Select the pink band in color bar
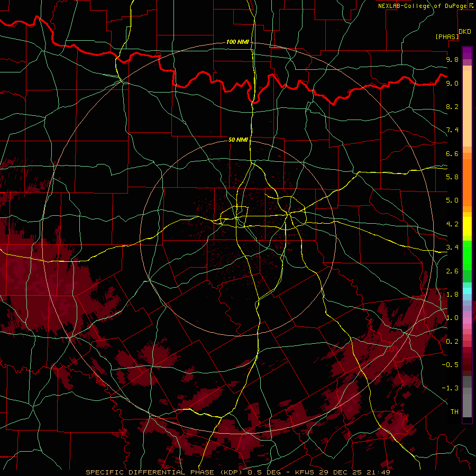This screenshot has width=476, height=476. [x=467, y=321]
